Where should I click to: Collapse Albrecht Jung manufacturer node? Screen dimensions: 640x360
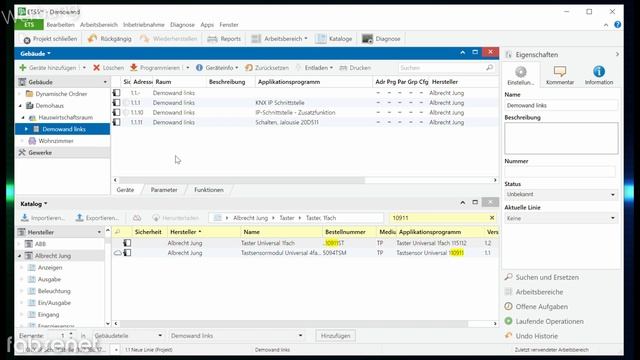point(20,256)
